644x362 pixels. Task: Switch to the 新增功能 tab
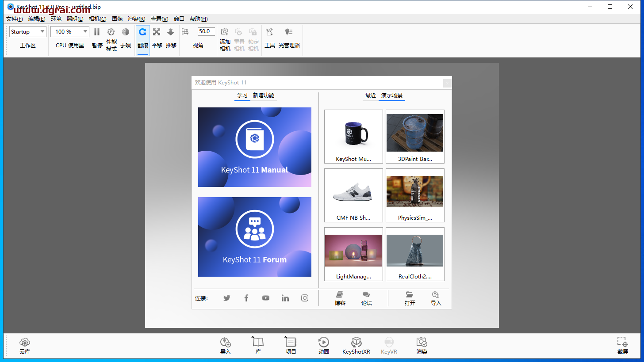point(264,95)
